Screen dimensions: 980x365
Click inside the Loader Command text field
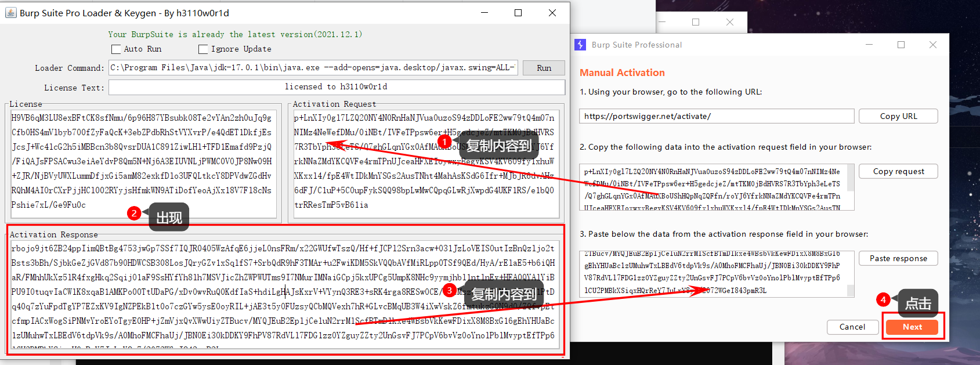tap(313, 68)
